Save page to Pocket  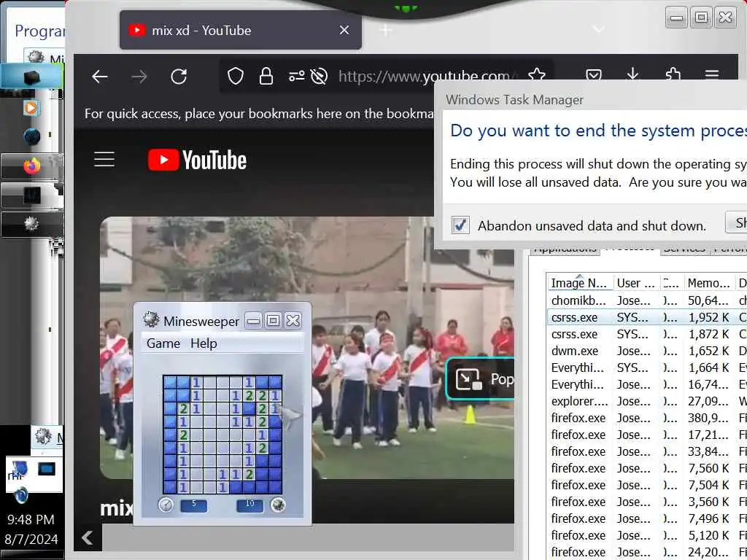click(593, 75)
